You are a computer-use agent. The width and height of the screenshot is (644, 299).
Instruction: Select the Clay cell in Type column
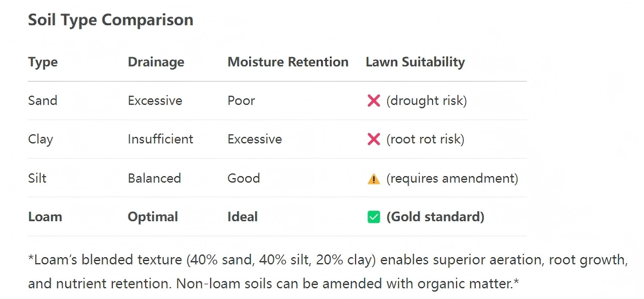coord(41,139)
